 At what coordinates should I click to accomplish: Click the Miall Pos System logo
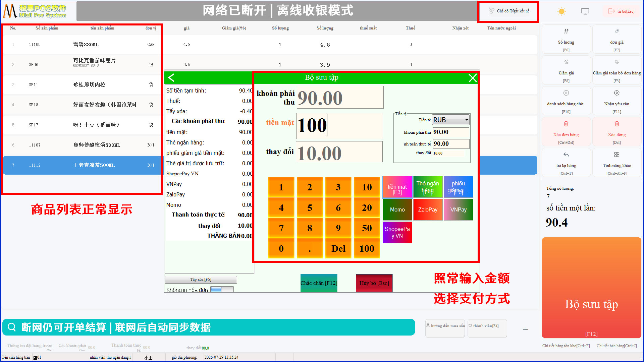35,11
